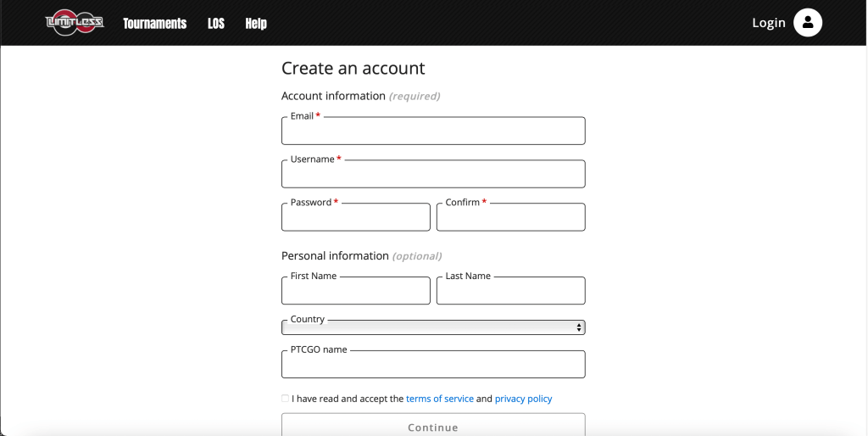Check the accept terms checkbox
Image resolution: width=868 pixels, height=436 pixels.
pyautogui.click(x=285, y=399)
